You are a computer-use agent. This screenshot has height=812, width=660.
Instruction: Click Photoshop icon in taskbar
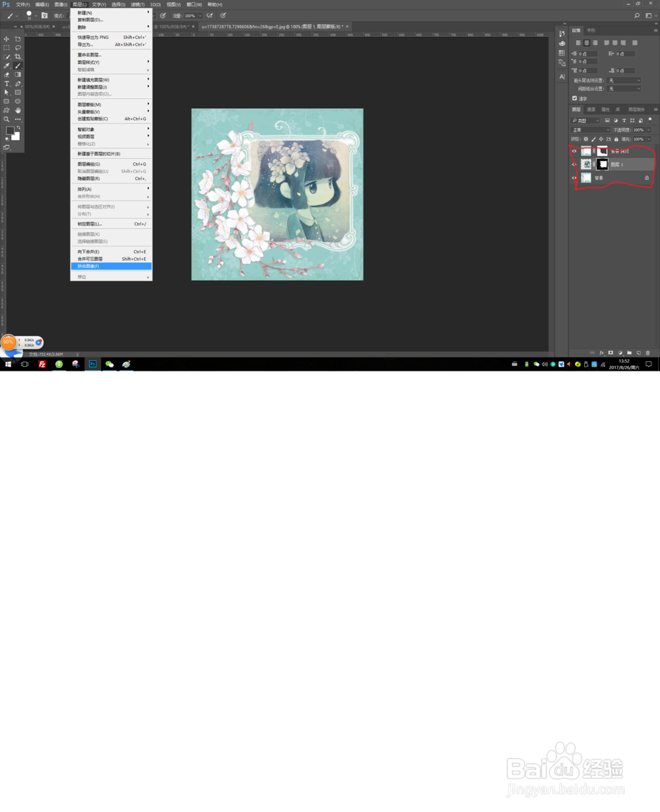click(x=92, y=364)
